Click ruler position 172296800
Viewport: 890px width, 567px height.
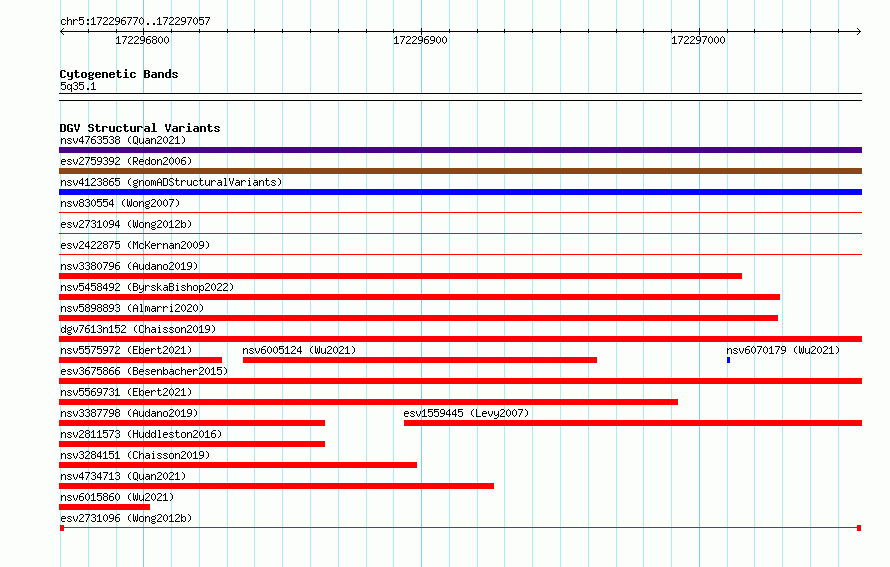(x=142, y=40)
